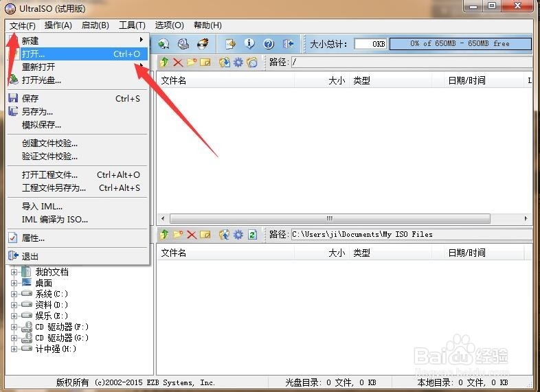540x392 pixels.
Task: Click the blue gear icon in local pane toolbar
Action: coord(238,235)
